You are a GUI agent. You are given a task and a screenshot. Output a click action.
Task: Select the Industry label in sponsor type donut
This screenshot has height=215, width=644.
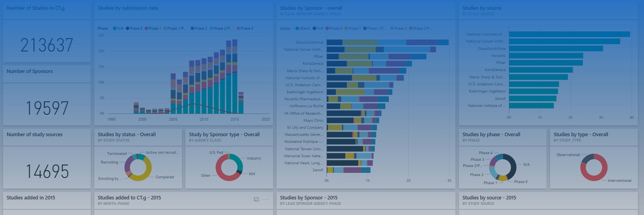pyautogui.click(x=254, y=158)
